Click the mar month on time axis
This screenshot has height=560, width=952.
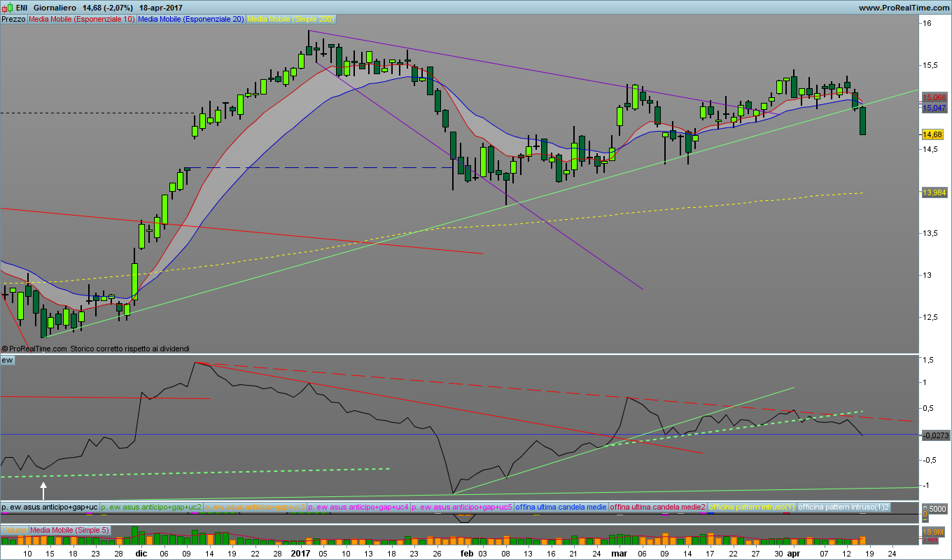[619, 553]
